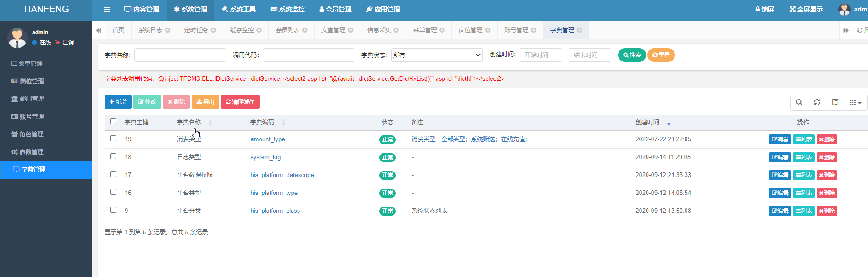
Task: Open the 系统管理 top menu
Action: point(191,10)
